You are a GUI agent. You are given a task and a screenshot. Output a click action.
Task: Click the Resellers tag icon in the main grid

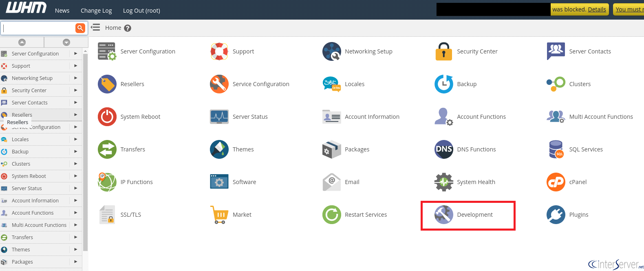tap(107, 84)
